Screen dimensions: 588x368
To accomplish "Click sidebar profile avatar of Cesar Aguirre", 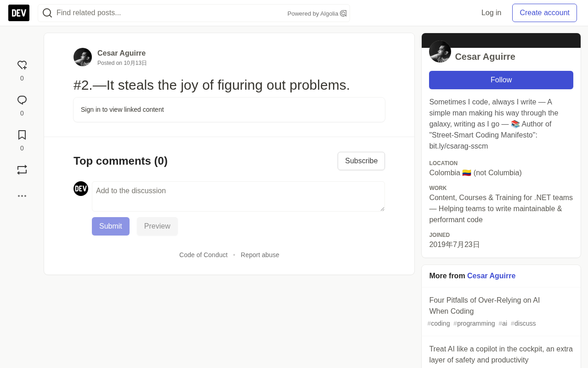I will (440, 52).
